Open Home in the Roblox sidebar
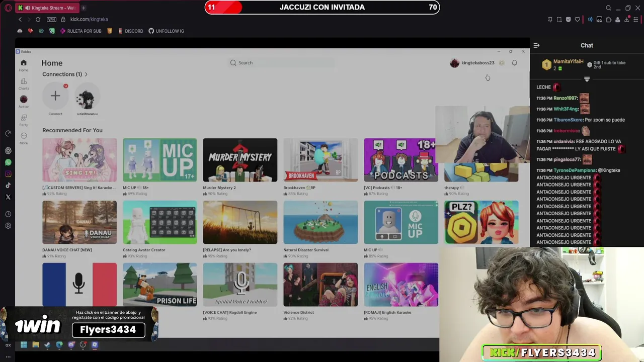 pos(23,65)
